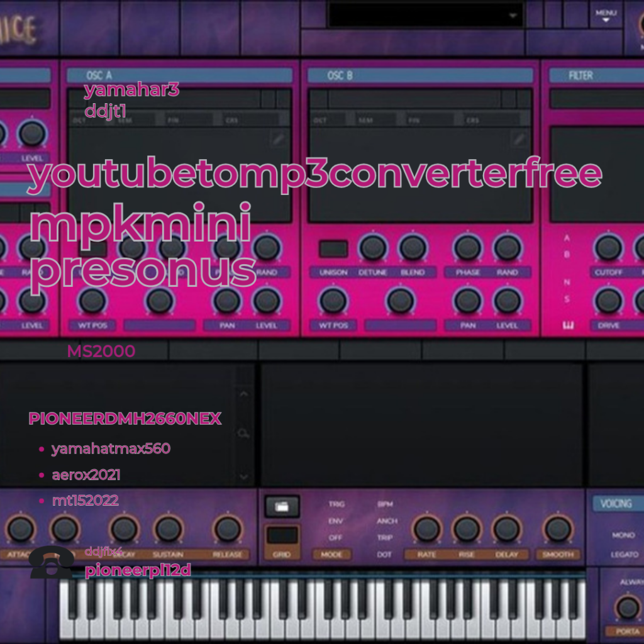The image size is (644, 644).
Task: Open the VOICING section header
Action: (618, 504)
